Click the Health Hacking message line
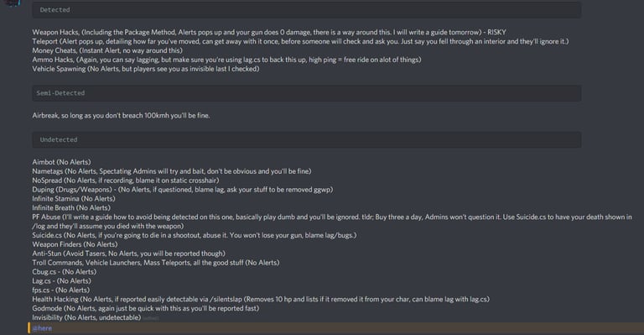The height and width of the screenshot is (335, 644). pyautogui.click(x=261, y=299)
